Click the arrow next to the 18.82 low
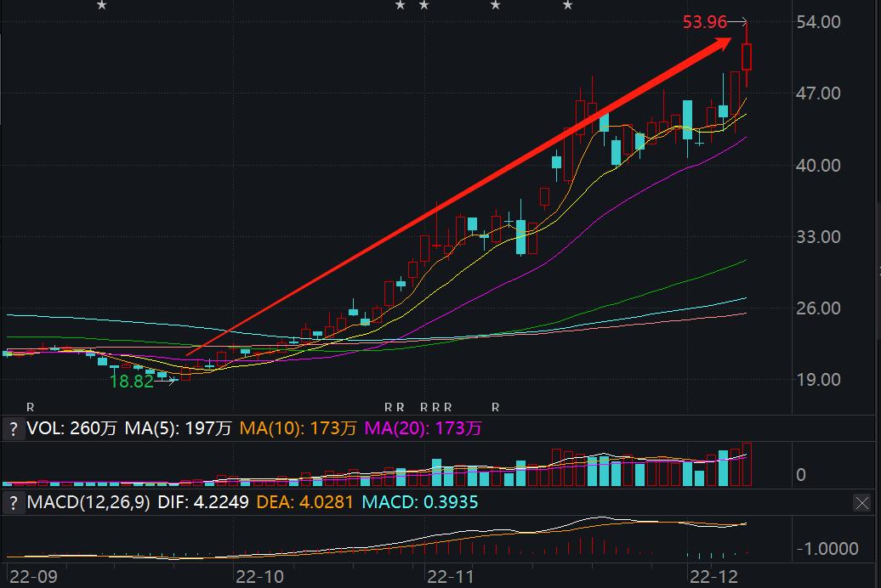Viewport: 881px width, 588px height. tap(168, 382)
